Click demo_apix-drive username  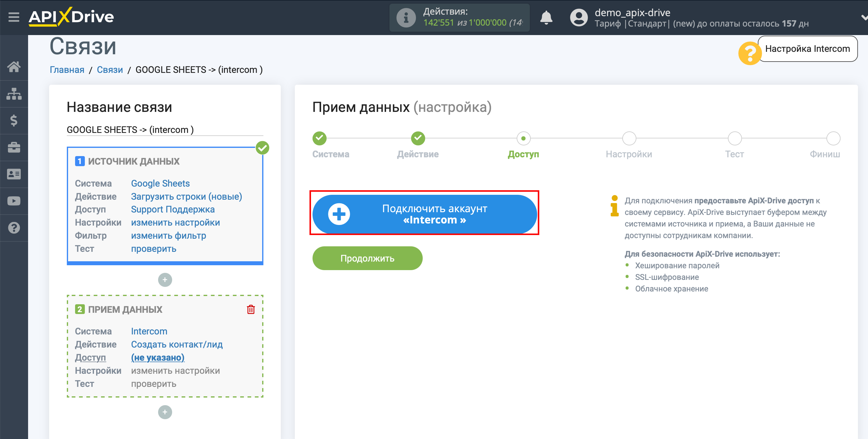click(x=632, y=12)
